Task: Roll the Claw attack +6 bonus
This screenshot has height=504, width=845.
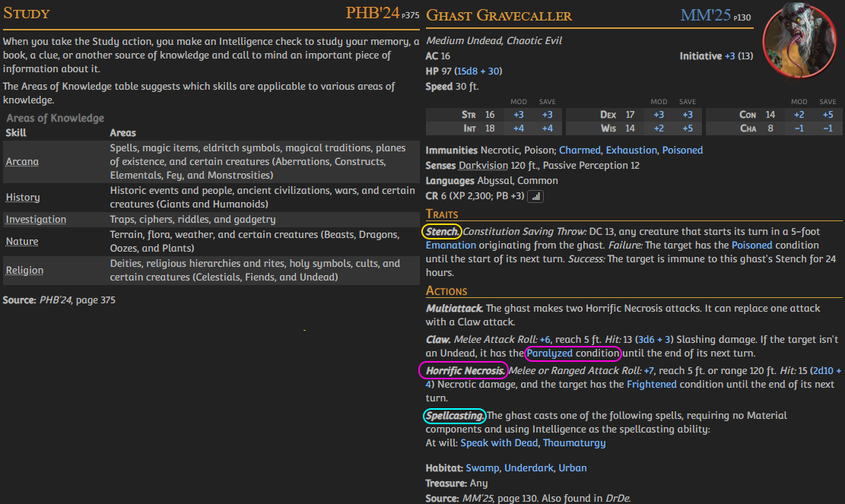Action: point(545,339)
